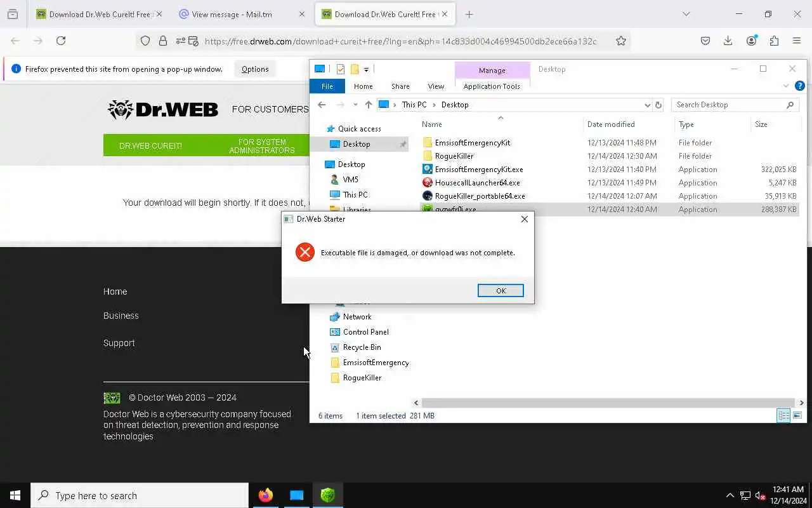Open Control Panel in navigation pane
Screen dimensions: 812x508
(365, 332)
